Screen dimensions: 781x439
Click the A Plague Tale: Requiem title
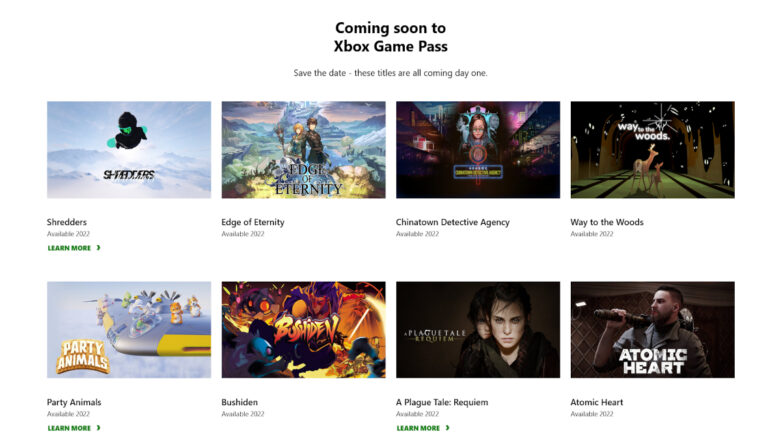pos(442,403)
